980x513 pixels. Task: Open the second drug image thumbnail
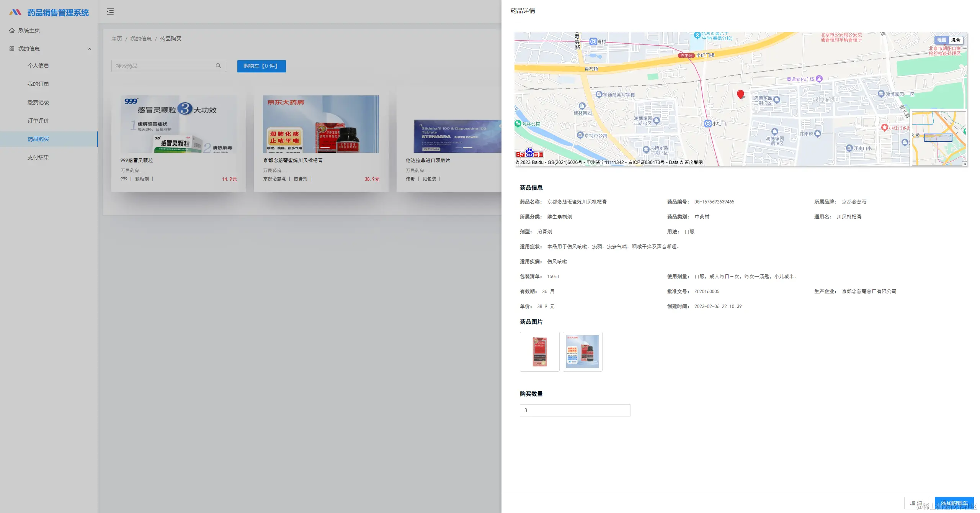pos(582,352)
